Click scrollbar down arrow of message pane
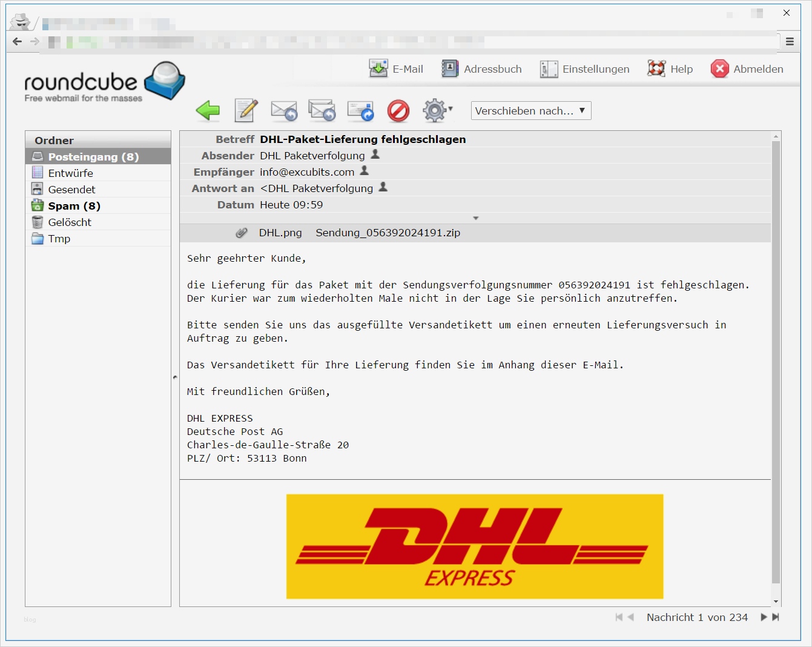Image resolution: width=812 pixels, height=647 pixels. pos(776,602)
